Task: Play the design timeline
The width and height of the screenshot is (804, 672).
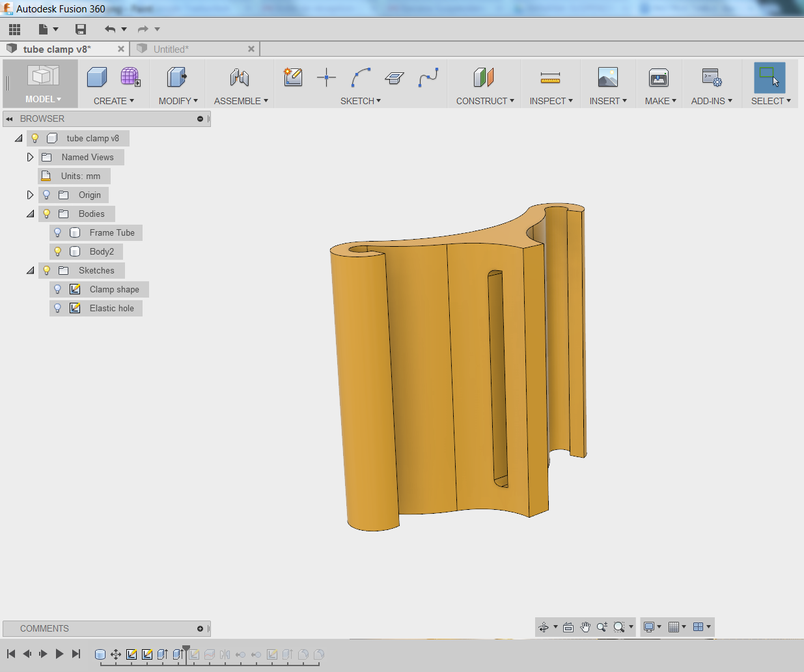Action: pos(59,654)
